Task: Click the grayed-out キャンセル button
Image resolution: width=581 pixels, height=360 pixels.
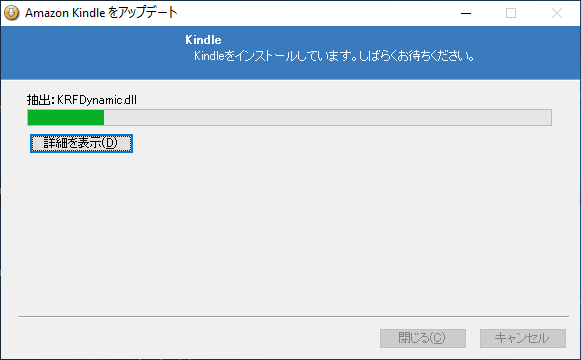Action: tap(523, 338)
